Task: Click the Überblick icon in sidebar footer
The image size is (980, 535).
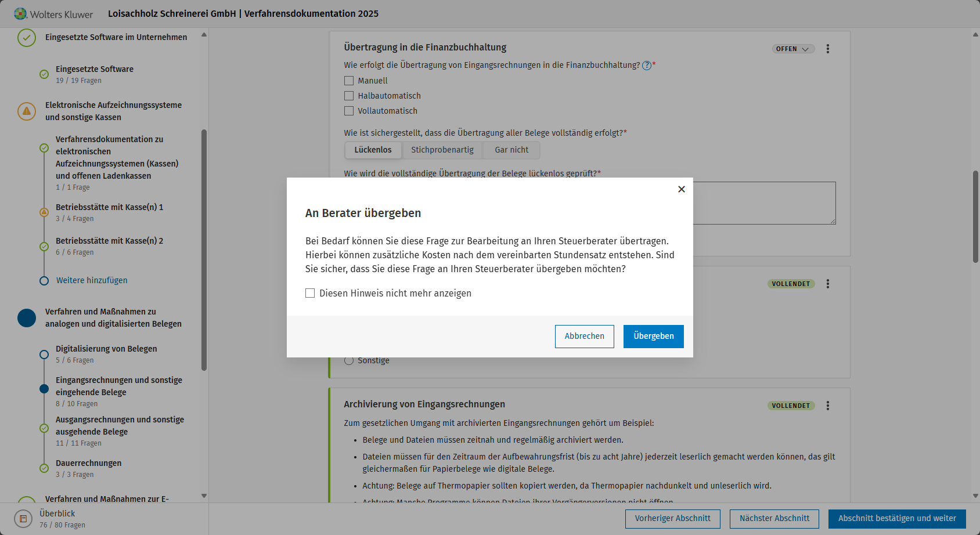Action: coord(23,519)
